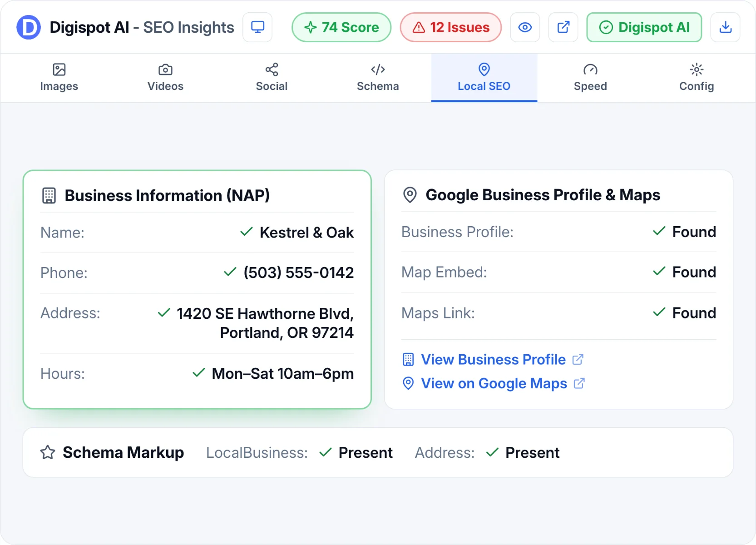Click the checkmark in the Maps Link row

(x=659, y=312)
